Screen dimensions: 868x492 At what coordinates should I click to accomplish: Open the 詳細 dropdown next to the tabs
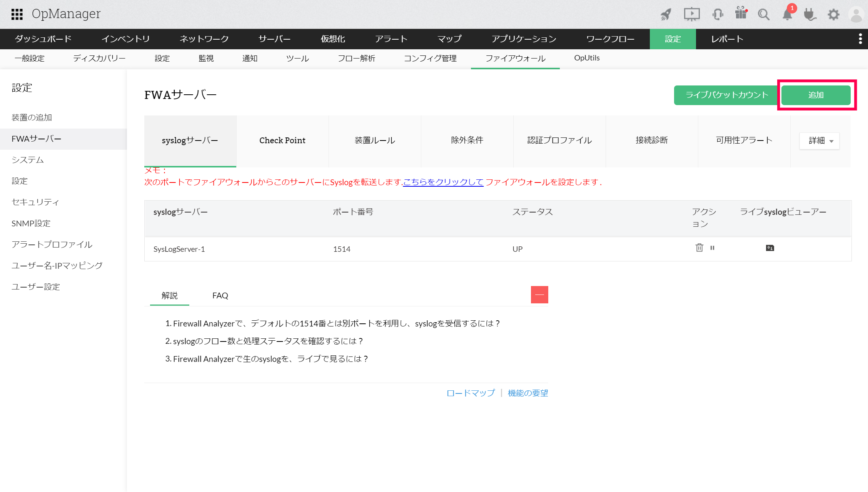coord(819,141)
